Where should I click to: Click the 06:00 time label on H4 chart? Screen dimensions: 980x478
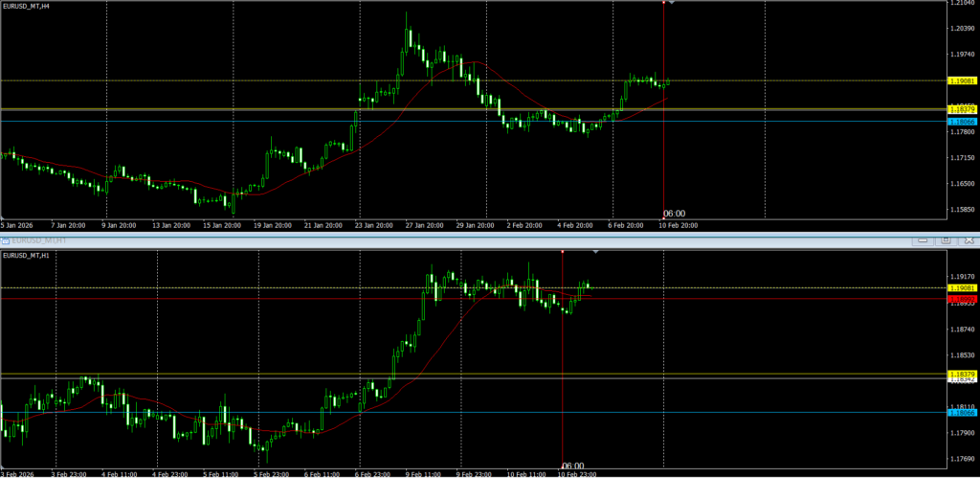pos(673,214)
